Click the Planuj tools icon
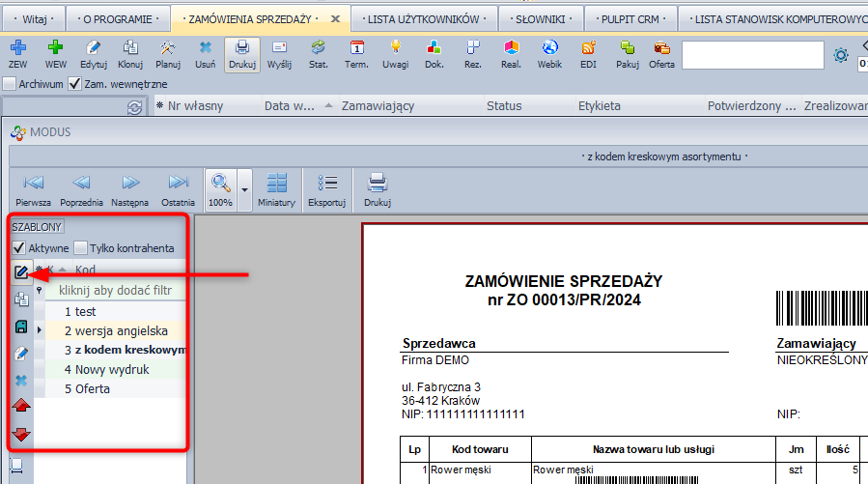Viewport: 868px width, 484px height. tap(168, 48)
